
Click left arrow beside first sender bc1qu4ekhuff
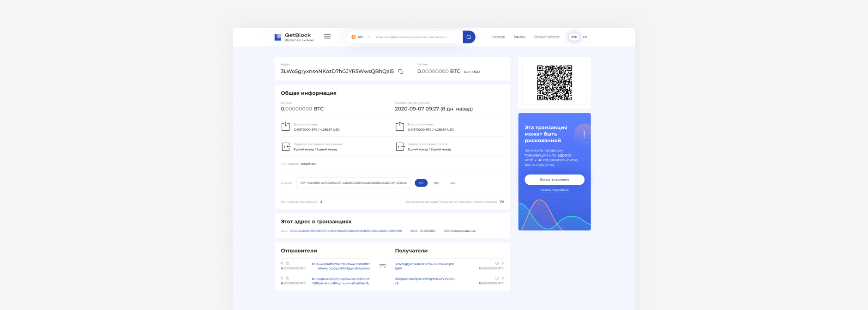coord(283,263)
